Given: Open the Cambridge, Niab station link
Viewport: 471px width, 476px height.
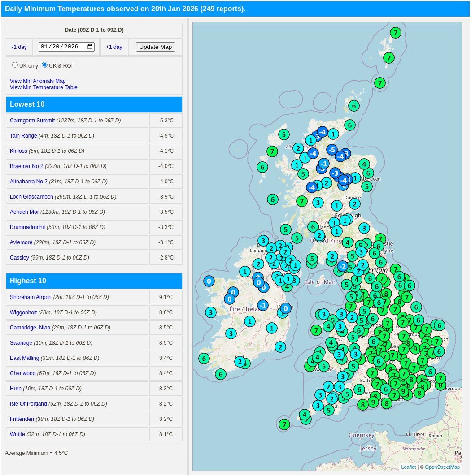Looking at the screenshot, I should (x=30, y=328).
